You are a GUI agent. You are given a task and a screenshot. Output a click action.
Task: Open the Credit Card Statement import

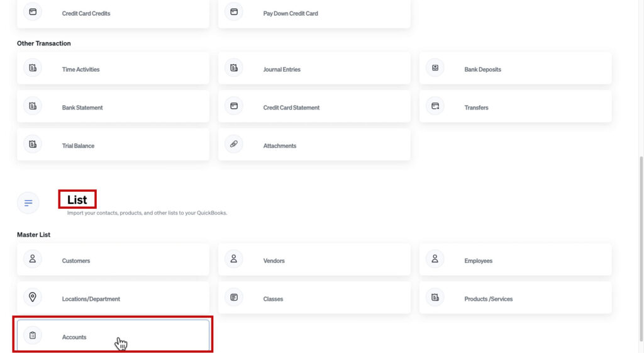pyautogui.click(x=314, y=107)
